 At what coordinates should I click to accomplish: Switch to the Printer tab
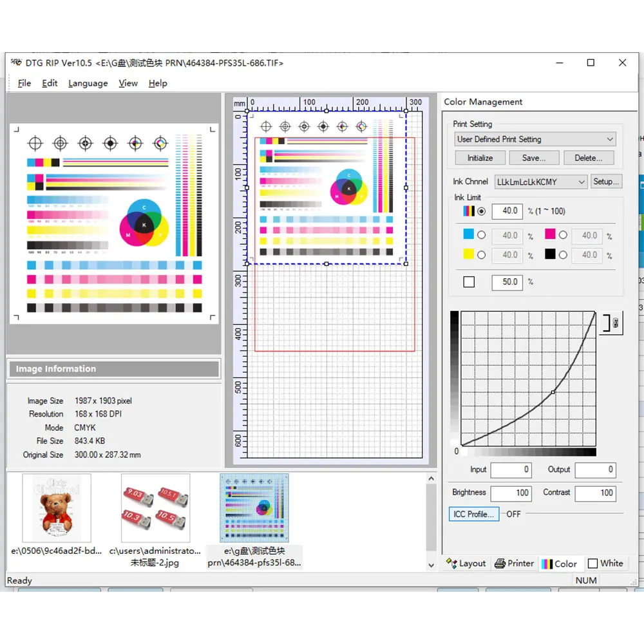[514, 563]
